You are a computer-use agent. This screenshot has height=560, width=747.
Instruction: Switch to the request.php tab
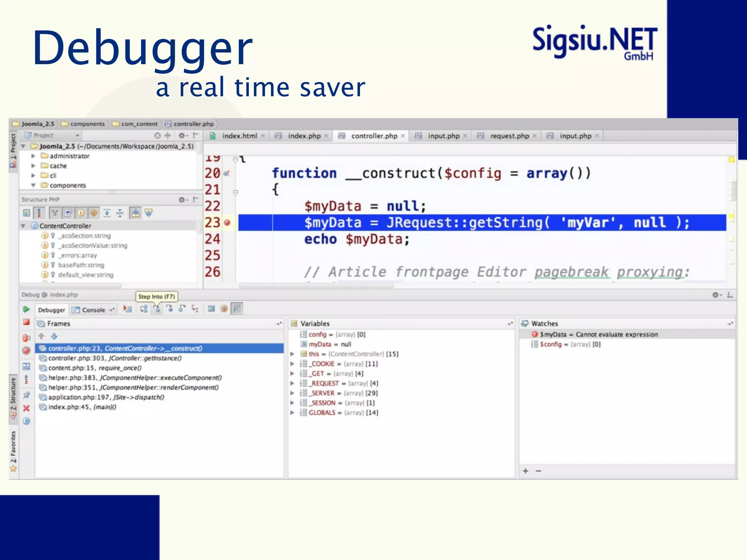click(506, 136)
